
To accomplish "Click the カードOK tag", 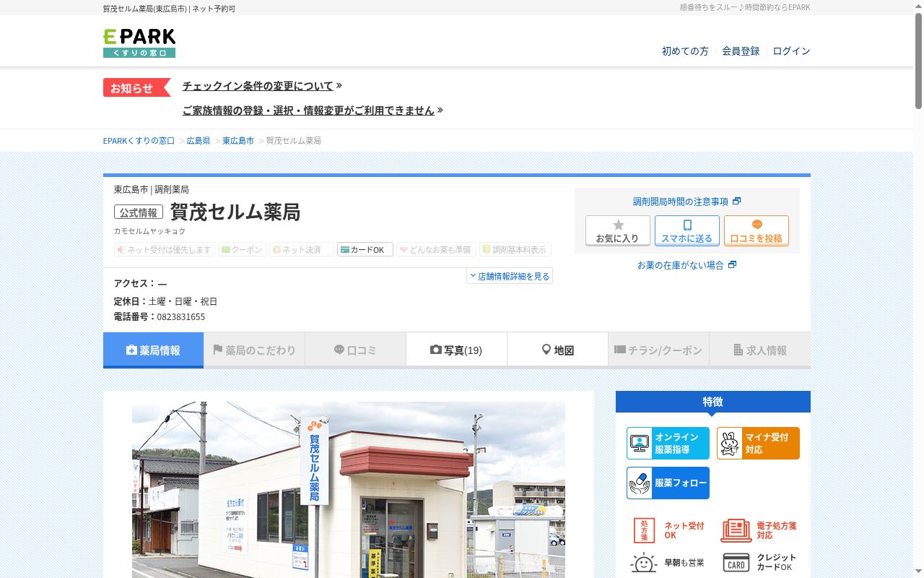I will click(x=365, y=249).
